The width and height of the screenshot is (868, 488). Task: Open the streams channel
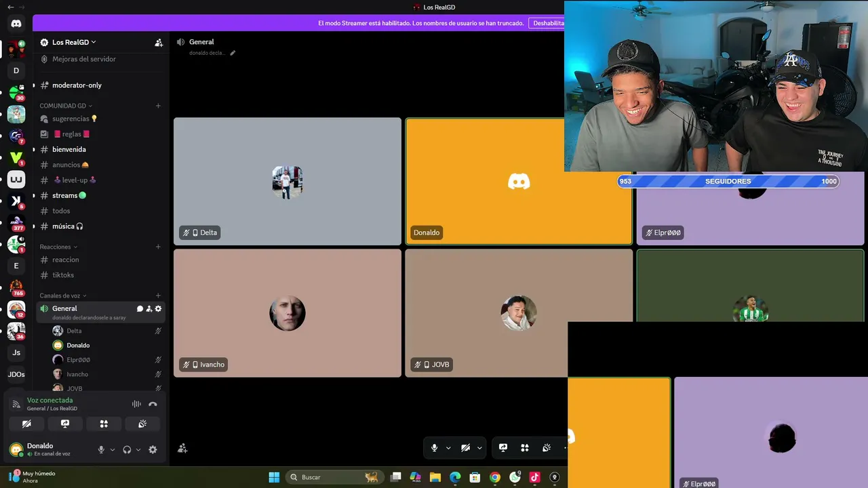pos(100,195)
